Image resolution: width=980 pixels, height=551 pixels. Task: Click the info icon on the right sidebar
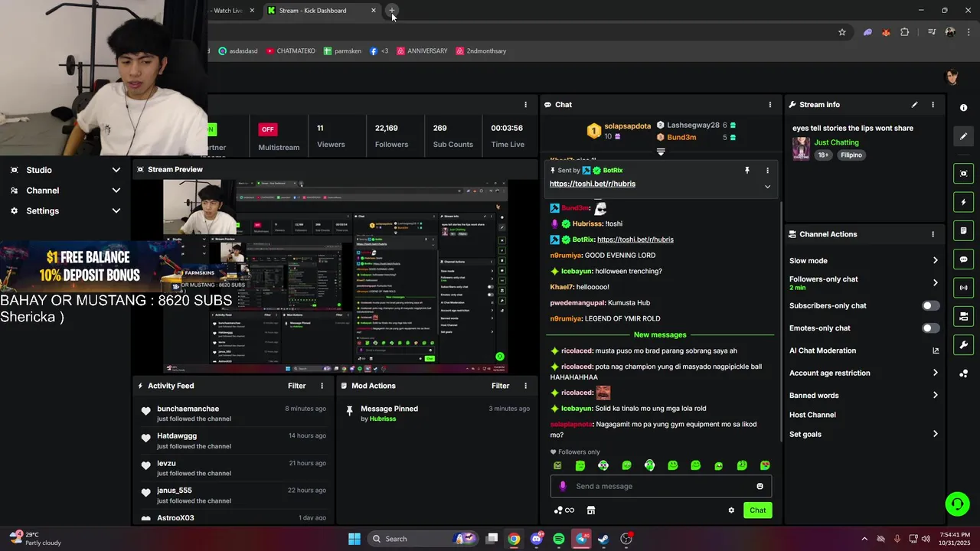964,108
